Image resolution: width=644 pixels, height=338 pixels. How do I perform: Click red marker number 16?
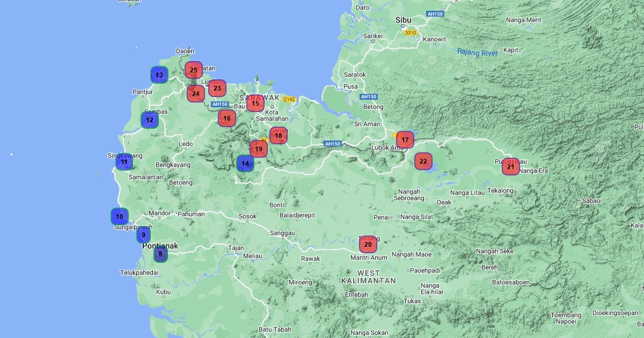(x=227, y=118)
